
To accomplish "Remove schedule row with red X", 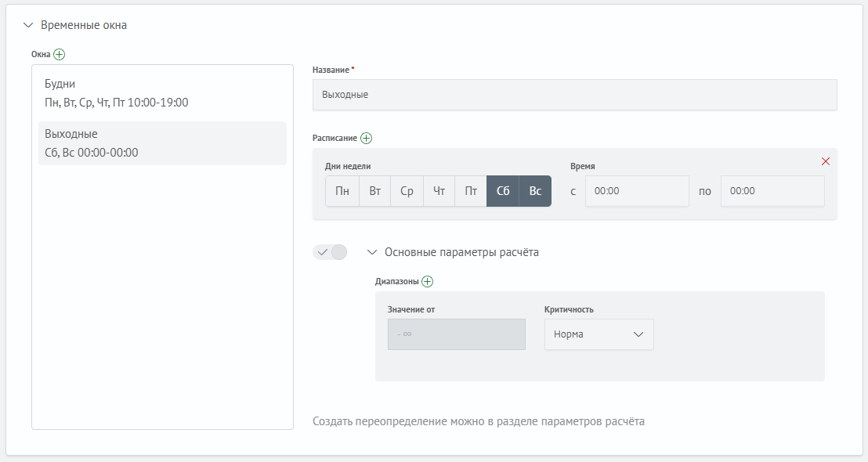I will pos(826,161).
